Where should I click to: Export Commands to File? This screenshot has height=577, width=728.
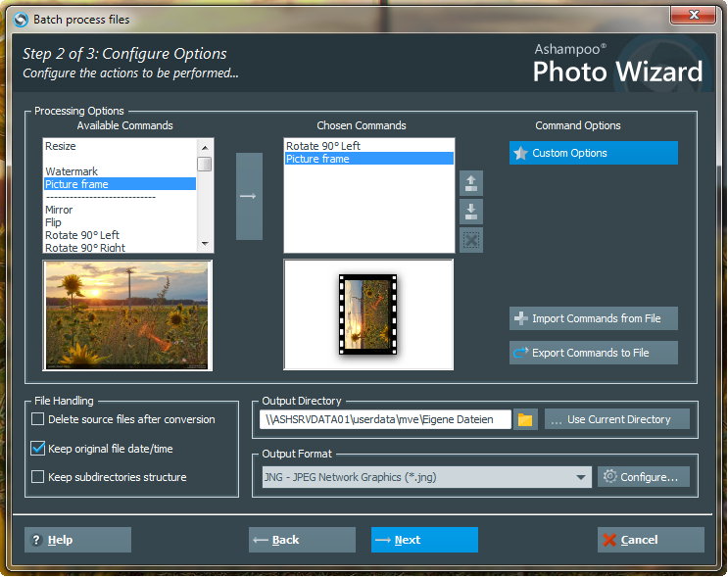coord(593,353)
